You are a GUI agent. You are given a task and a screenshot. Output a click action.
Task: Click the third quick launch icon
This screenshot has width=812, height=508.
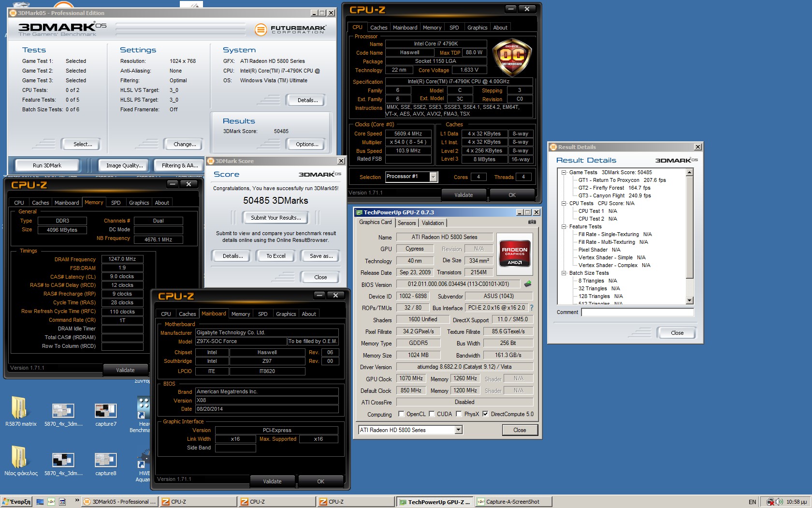click(62, 502)
